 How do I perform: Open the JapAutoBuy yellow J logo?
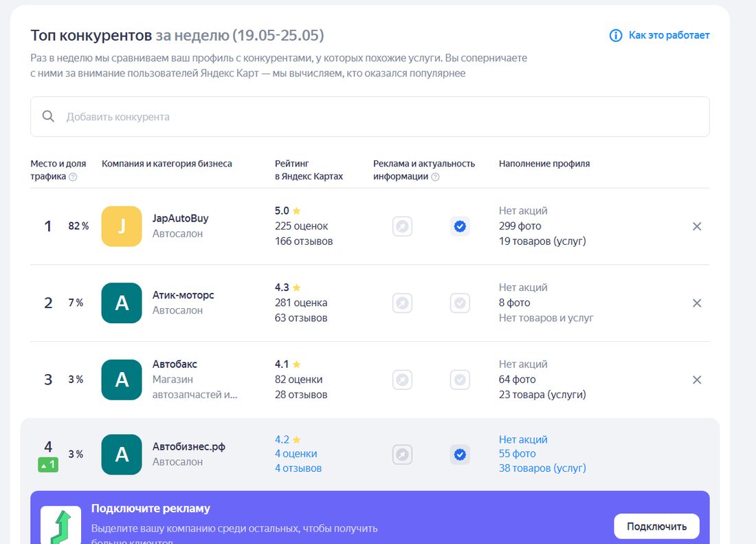point(122,226)
